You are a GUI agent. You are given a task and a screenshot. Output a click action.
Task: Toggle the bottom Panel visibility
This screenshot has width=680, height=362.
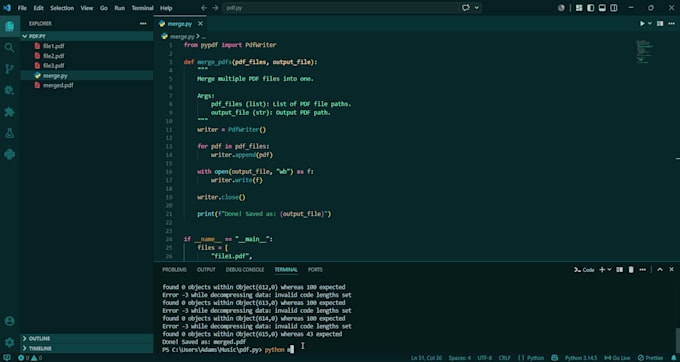coord(602,8)
